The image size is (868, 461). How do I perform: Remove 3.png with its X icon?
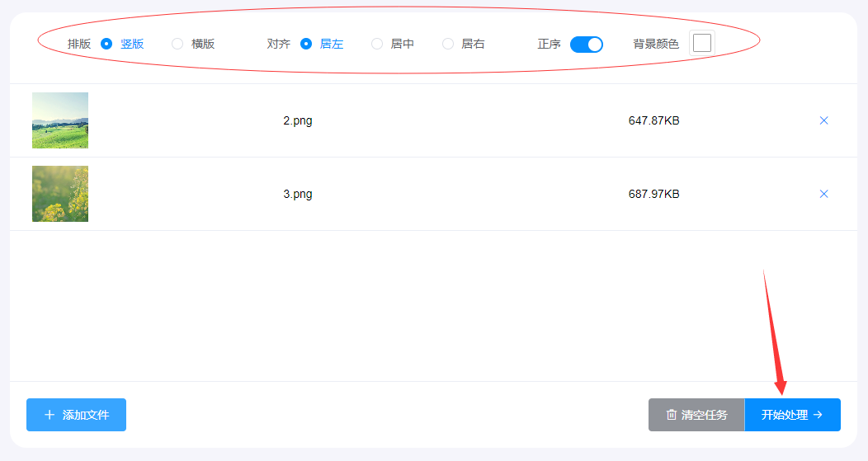[x=823, y=194]
